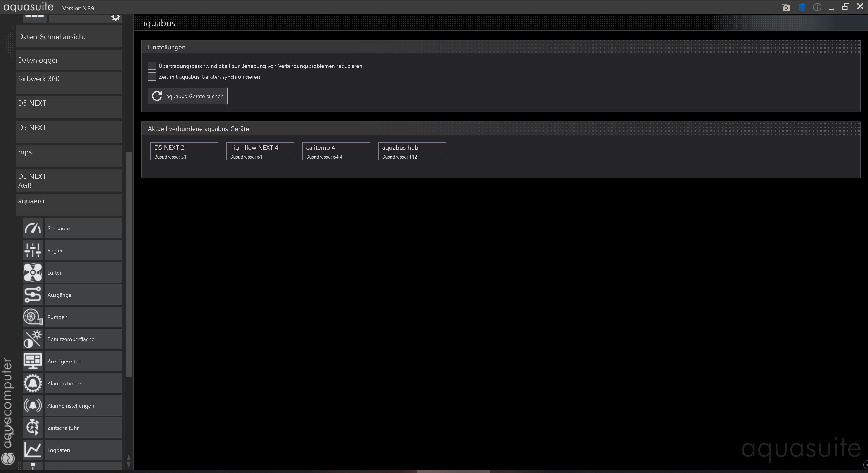Click the Busadresse: 112 text
This screenshot has height=473, width=868.
pyautogui.click(x=400, y=157)
